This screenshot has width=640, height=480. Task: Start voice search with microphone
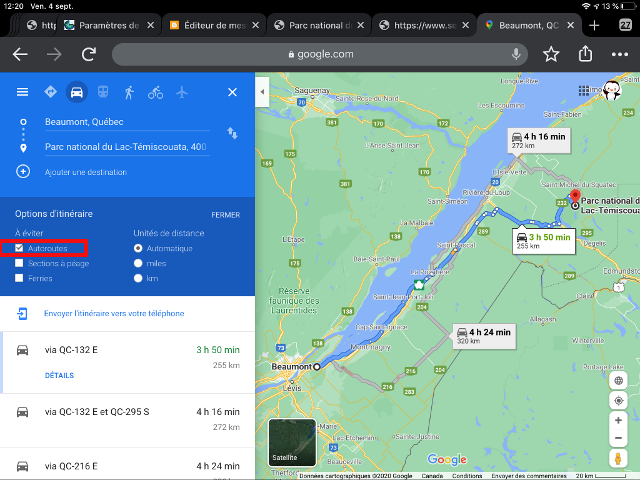tap(516, 54)
